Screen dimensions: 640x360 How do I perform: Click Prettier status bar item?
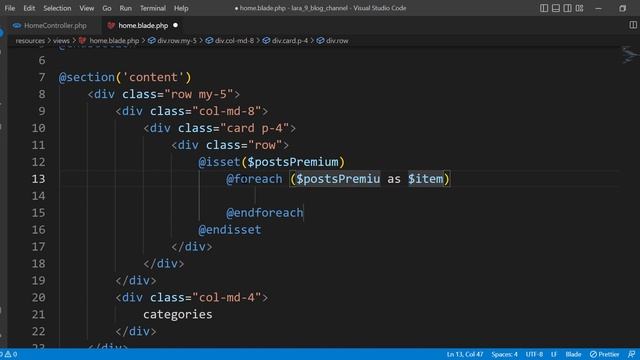[x=604, y=354]
